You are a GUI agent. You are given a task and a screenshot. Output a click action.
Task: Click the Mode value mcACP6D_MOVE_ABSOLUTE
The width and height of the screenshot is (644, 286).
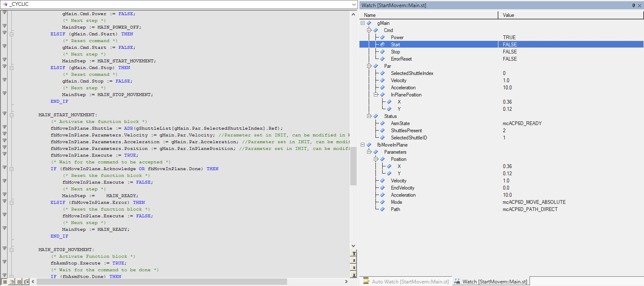(x=534, y=202)
